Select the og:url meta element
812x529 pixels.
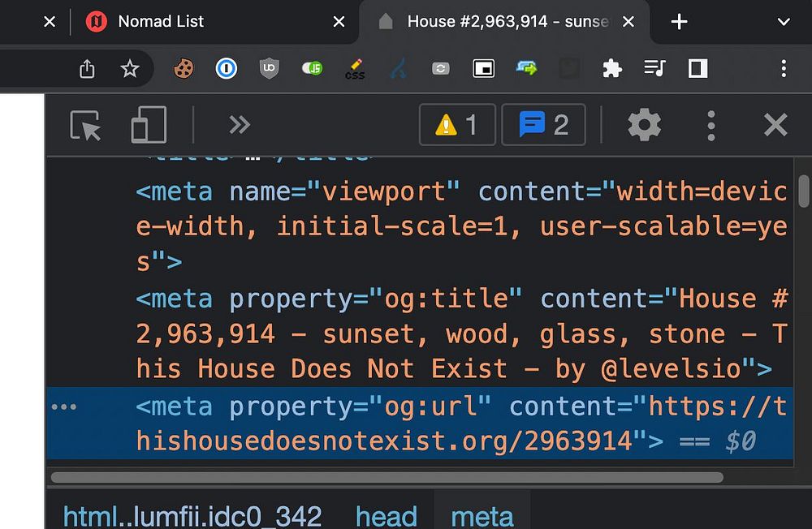coord(420,424)
